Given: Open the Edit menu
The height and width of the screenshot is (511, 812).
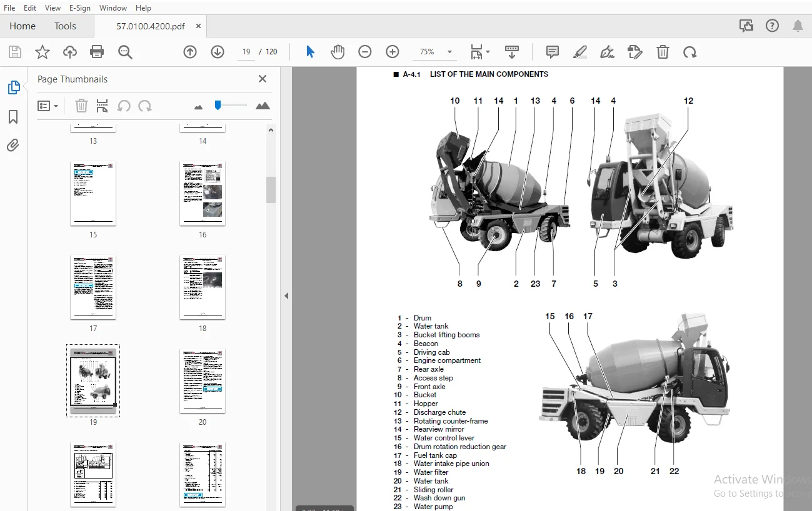Looking at the screenshot, I should point(30,7).
